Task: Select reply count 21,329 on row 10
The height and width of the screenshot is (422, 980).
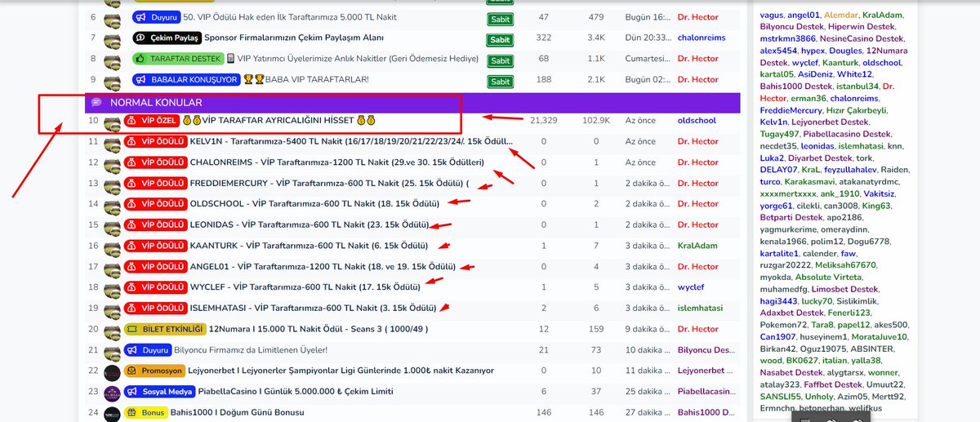Action: [x=544, y=120]
